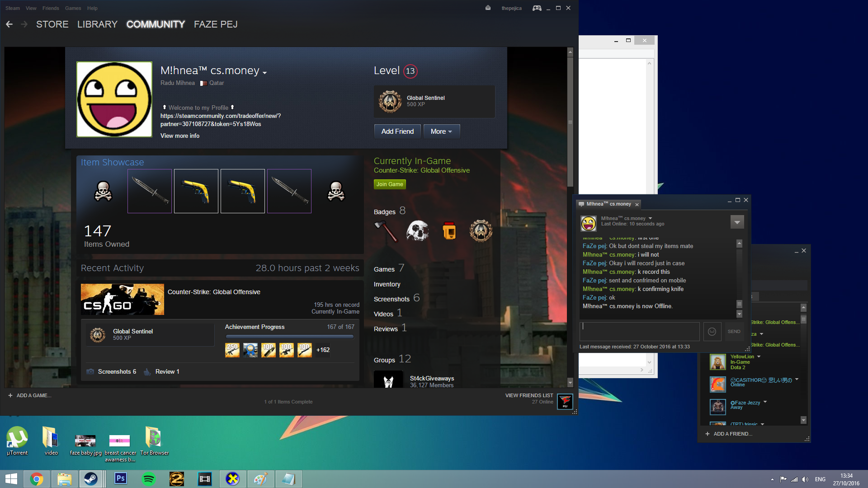Click the Add Friend button
Image resolution: width=868 pixels, height=488 pixels.
coord(397,131)
